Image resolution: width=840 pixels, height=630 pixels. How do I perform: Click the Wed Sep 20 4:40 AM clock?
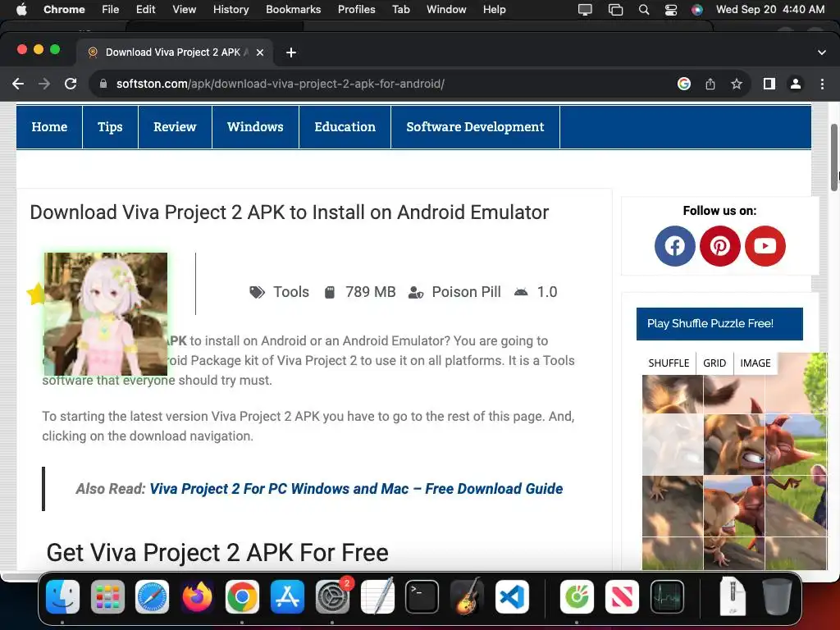pyautogui.click(x=769, y=9)
